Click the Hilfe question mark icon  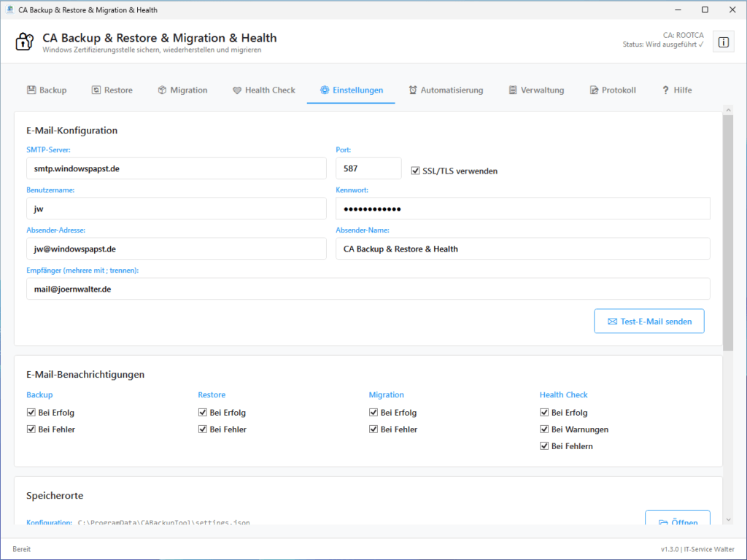click(x=665, y=90)
